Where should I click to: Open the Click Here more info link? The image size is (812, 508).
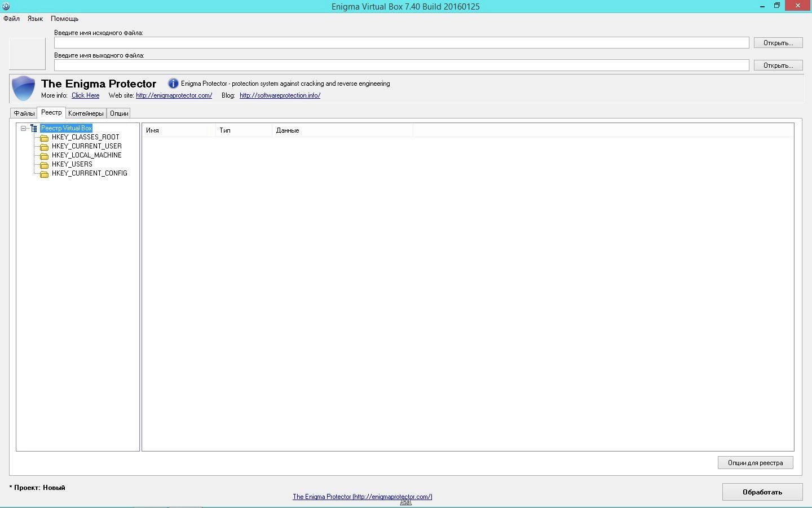85,95
